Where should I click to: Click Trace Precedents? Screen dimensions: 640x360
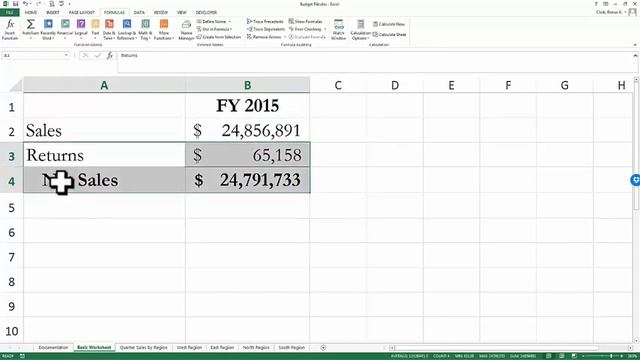pyautogui.click(x=265, y=21)
